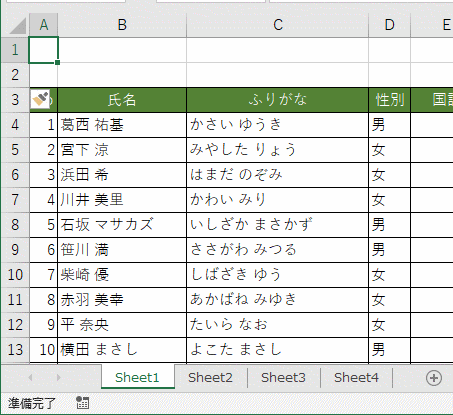Click the macro record icon in status bar

click(x=82, y=403)
